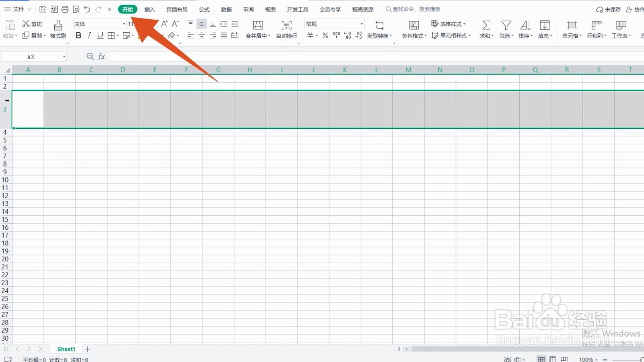644x362 pixels.
Task: Click the decrease indent icon
Action: pos(224,24)
